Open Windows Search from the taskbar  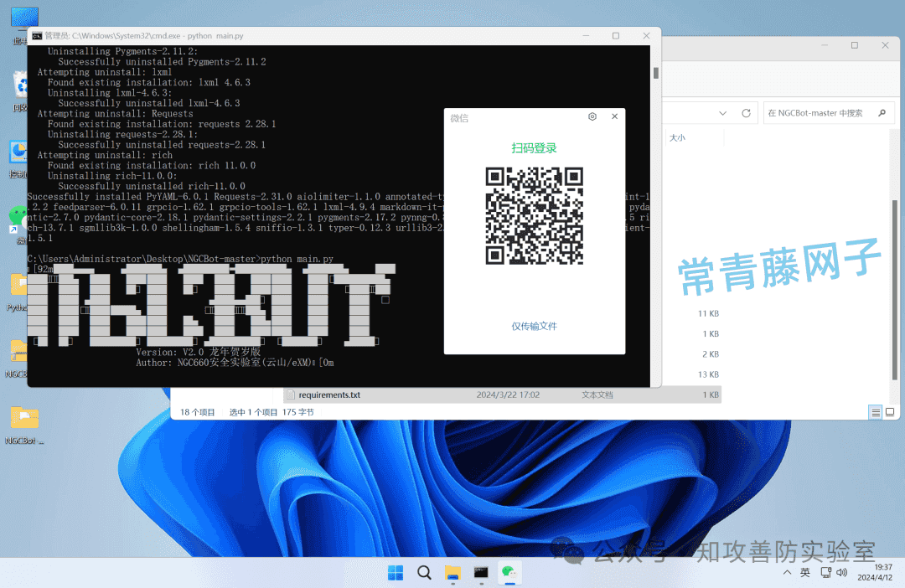click(424, 572)
